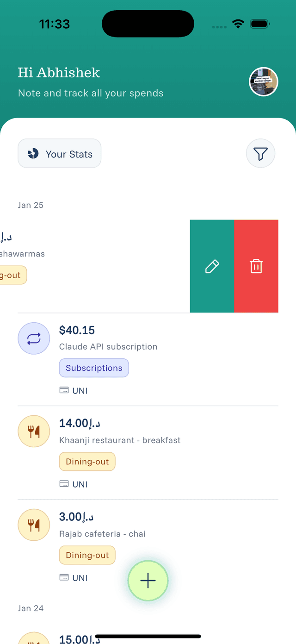Select the Dining-out tag on Rajab cafeteria entry
This screenshot has width=296, height=644.
[x=87, y=555]
